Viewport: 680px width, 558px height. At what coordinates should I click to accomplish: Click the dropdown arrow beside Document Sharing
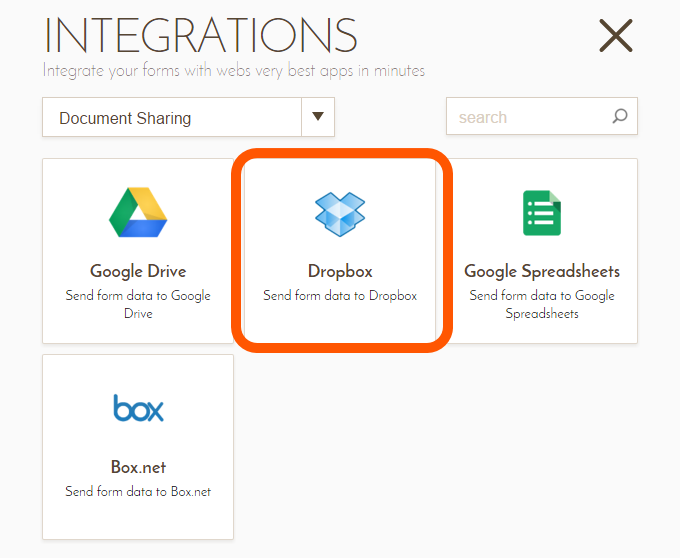pyautogui.click(x=318, y=117)
